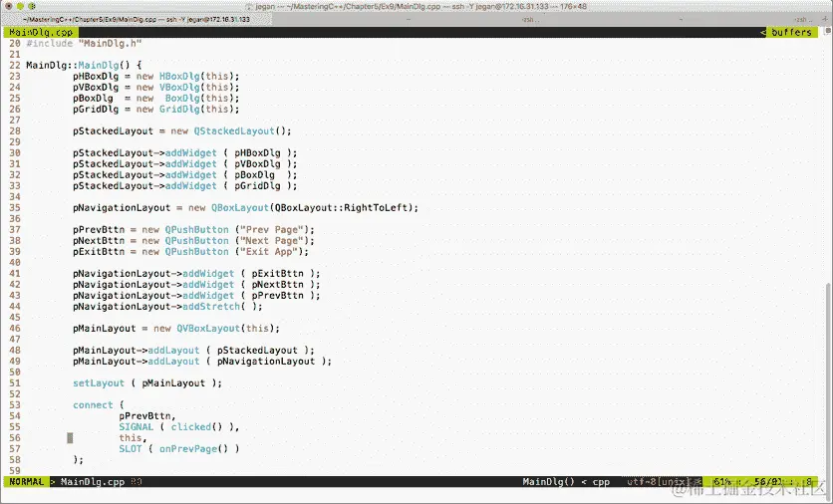Click onPrevPage() slot on line 57

point(194,449)
